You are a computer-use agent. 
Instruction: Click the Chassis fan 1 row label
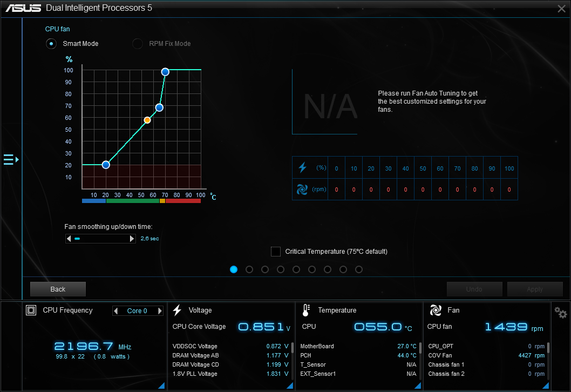click(x=446, y=364)
